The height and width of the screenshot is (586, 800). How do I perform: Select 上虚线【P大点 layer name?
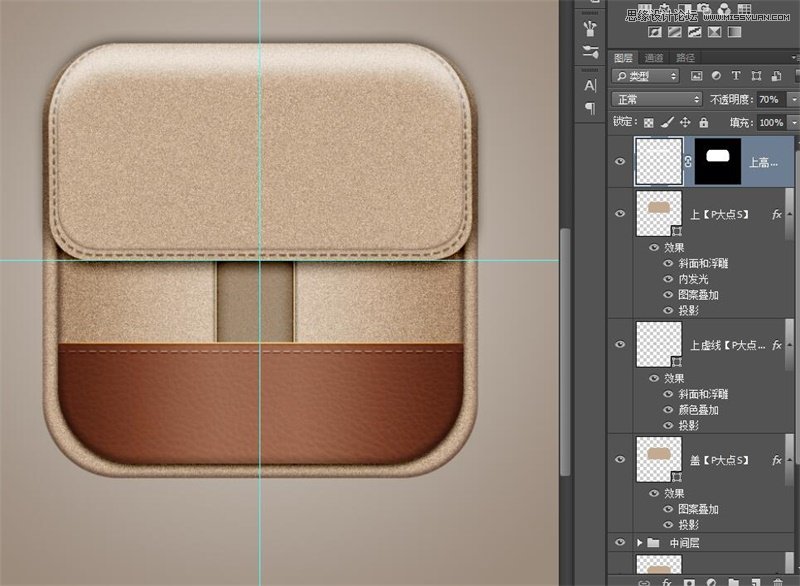coord(728,345)
